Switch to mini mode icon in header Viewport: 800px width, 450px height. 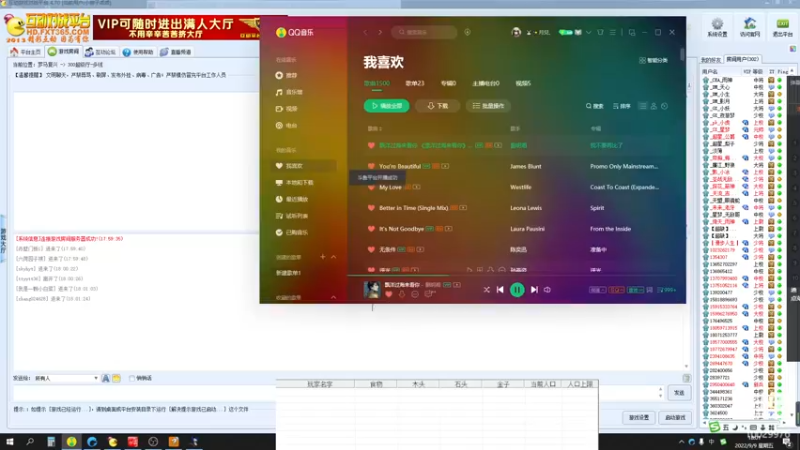click(632, 32)
